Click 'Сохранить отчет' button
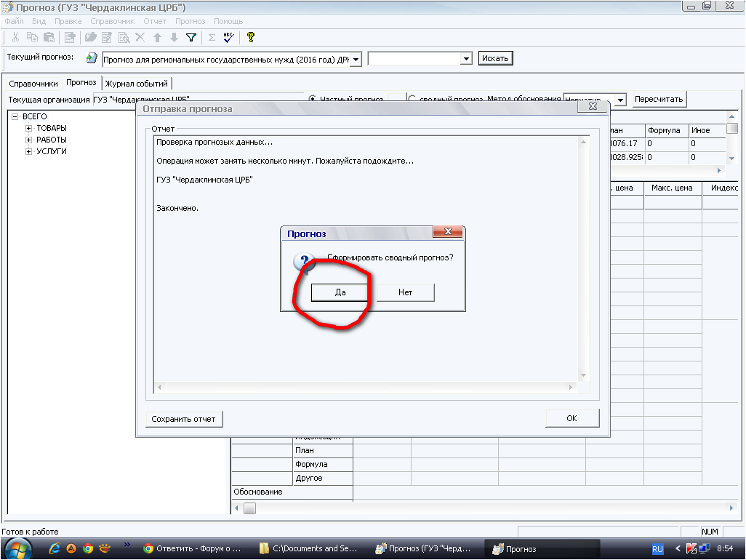 pyautogui.click(x=184, y=419)
